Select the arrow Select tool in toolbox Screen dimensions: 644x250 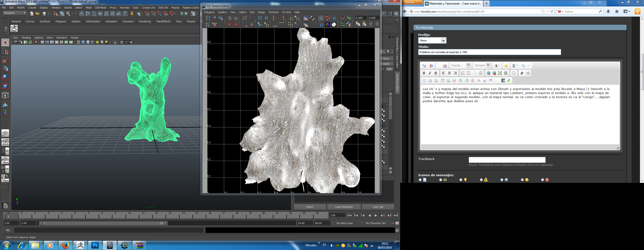tap(5, 42)
